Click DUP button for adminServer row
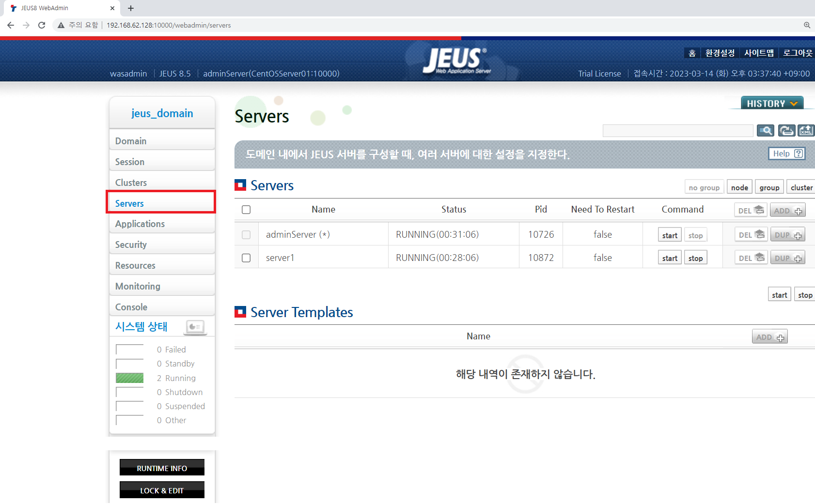This screenshot has width=815, height=504. 788,235
